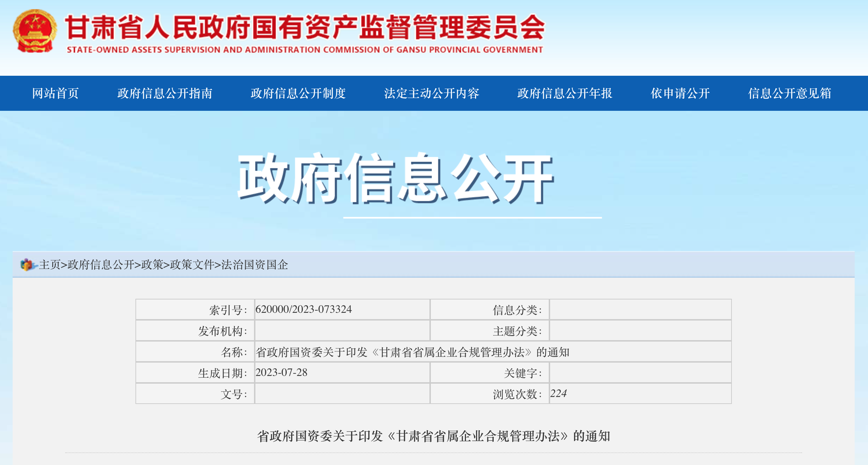Click the 主页 breadcrumb link

pos(50,265)
